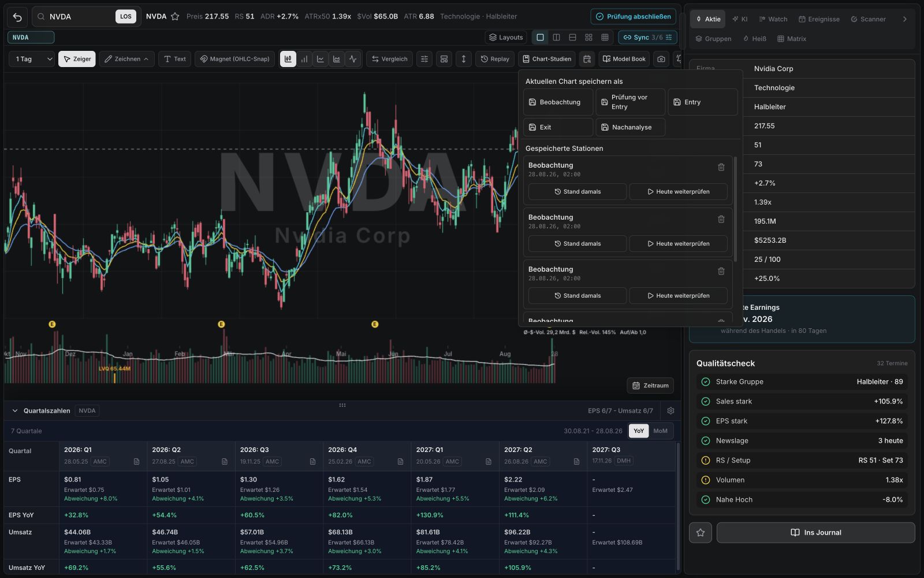Go back using the arrow icon
This screenshot has height=578, width=924.
coord(17,17)
